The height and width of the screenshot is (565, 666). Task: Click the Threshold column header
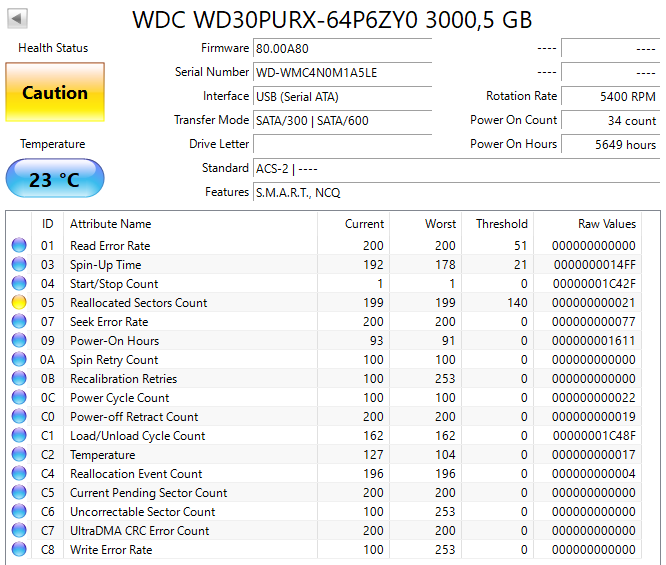pyautogui.click(x=501, y=224)
